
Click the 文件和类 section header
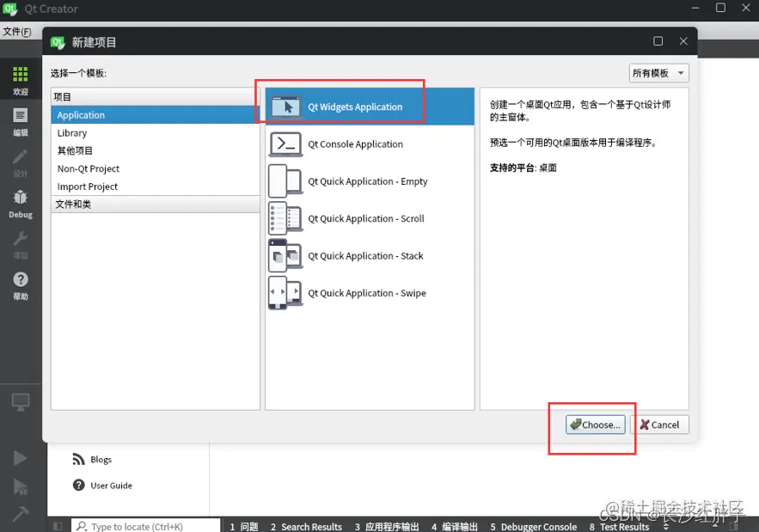click(156, 205)
